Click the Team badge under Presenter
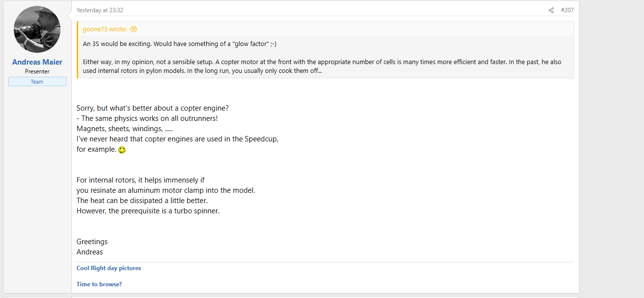This screenshot has height=298, width=644. (x=37, y=82)
